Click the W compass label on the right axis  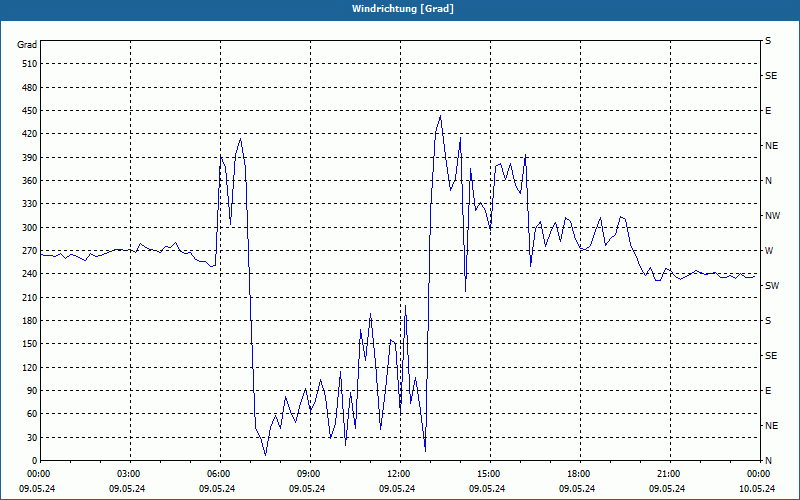[x=769, y=251]
